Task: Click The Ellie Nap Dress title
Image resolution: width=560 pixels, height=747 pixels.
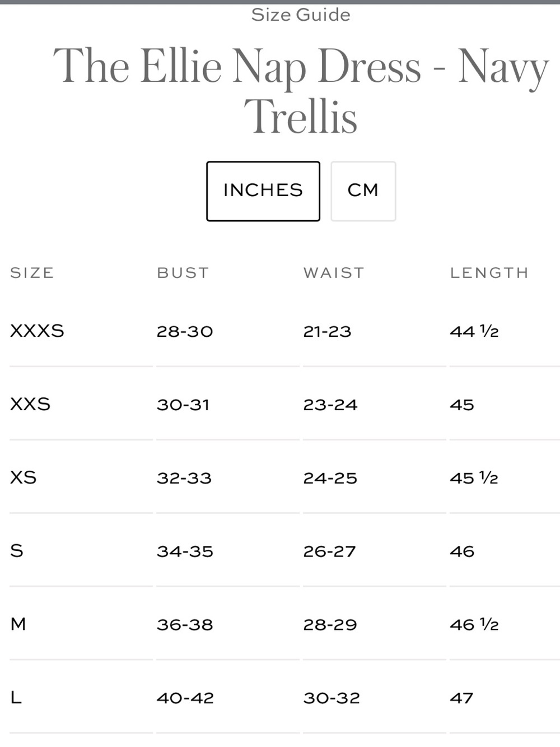Action: tap(301, 91)
